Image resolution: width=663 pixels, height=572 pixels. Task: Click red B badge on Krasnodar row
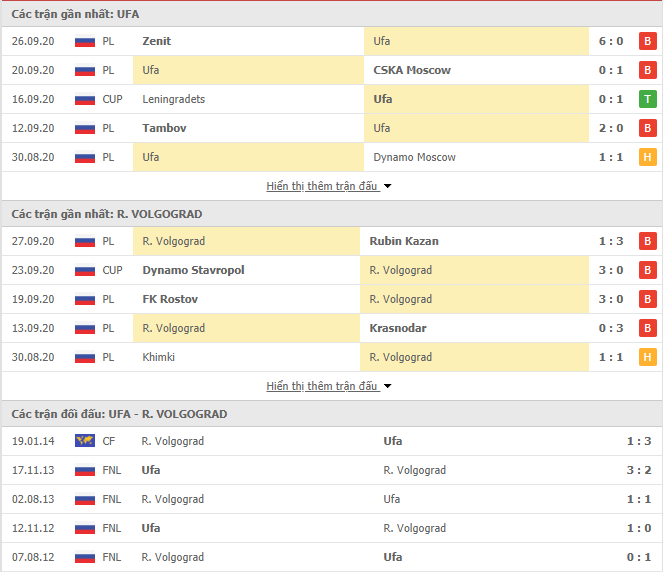coord(647,328)
